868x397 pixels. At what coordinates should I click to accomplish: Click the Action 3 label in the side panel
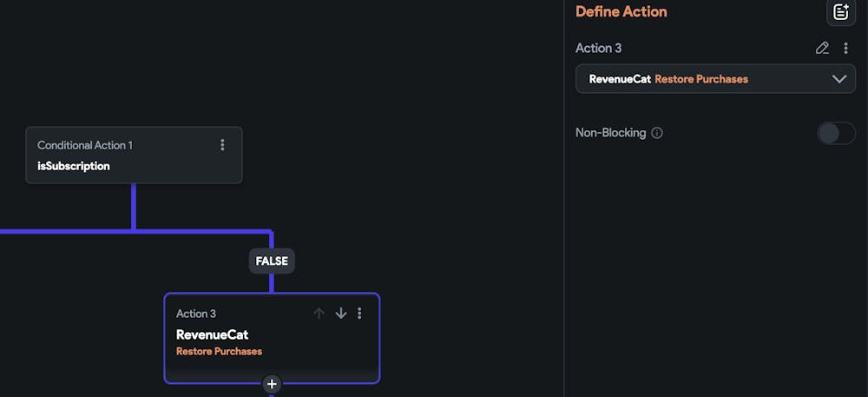point(598,49)
